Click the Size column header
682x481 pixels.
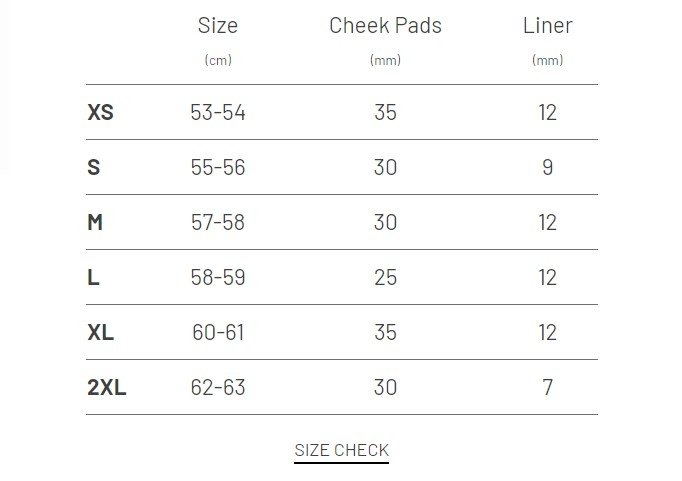click(x=218, y=26)
